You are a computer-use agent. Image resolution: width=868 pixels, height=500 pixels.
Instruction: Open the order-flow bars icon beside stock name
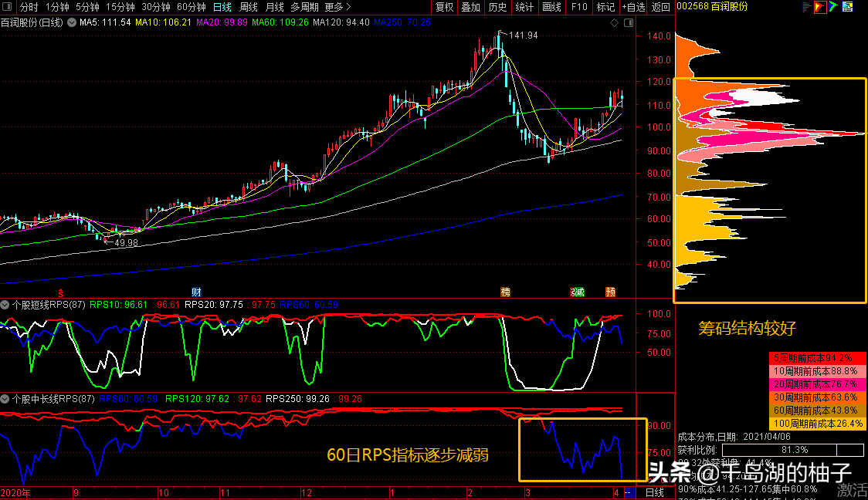806,7
